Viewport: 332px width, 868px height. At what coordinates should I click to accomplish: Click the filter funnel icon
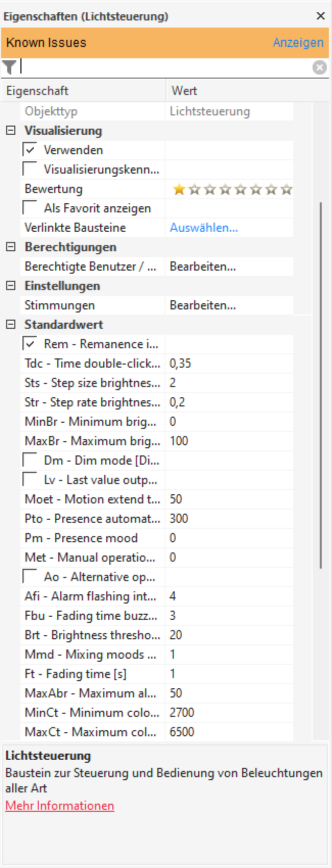(x=10, y=67)
